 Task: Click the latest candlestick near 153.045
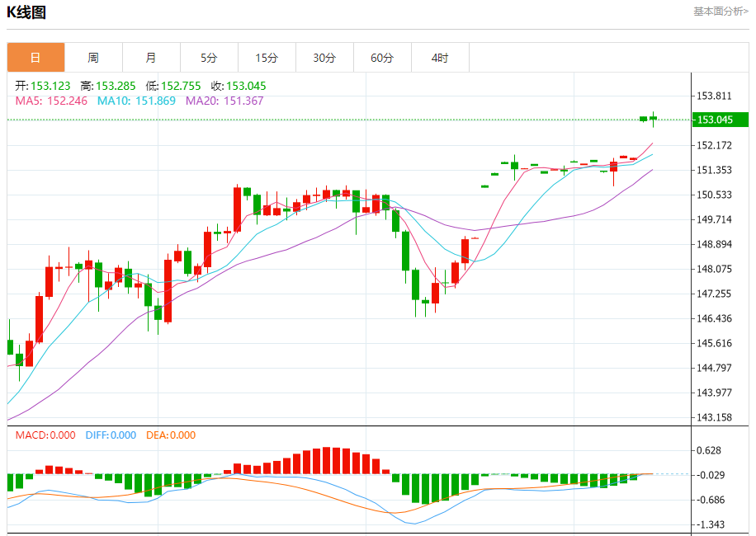click(x=653, y=119)
